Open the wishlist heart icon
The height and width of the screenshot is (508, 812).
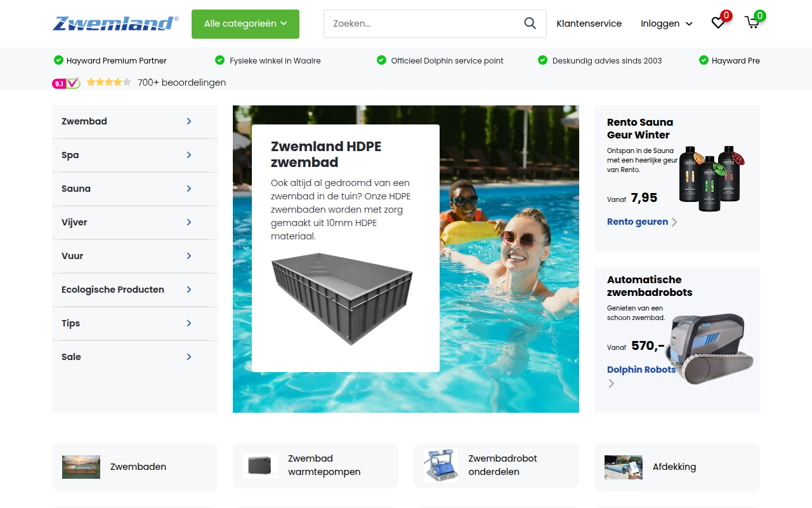coord(718,23)
